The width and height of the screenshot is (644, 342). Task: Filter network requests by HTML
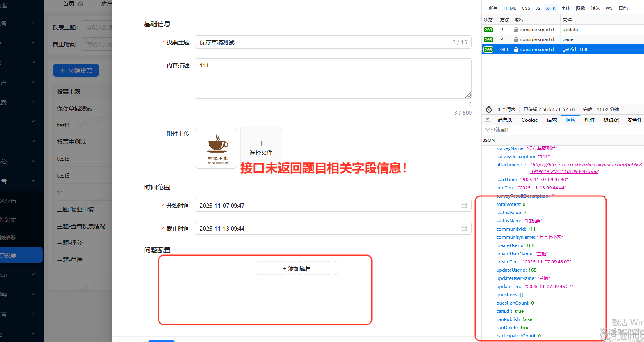(510, 8)
